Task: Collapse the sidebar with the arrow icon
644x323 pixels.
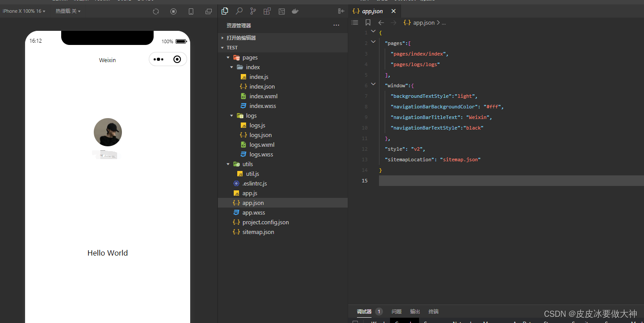Action: coord(341,11)
